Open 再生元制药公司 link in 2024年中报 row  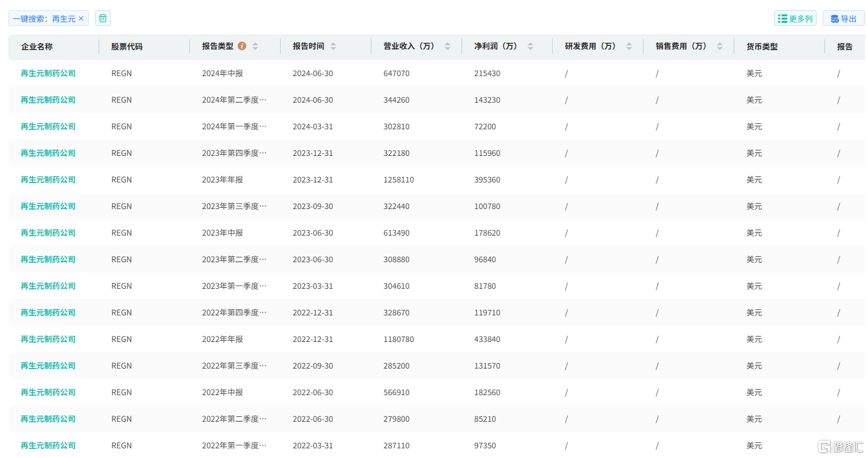pyautogui.click(x=48, y=73)
